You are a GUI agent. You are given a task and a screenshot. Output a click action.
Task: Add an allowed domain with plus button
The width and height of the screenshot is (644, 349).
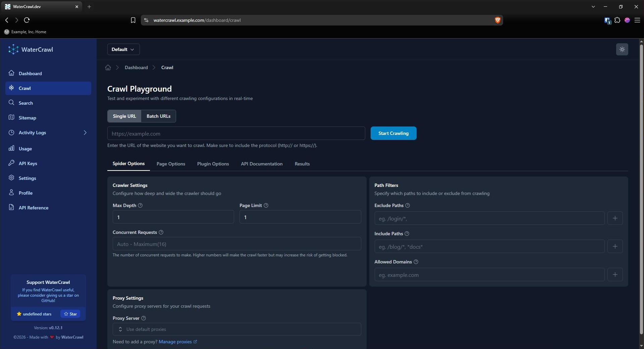pos(615,275)
